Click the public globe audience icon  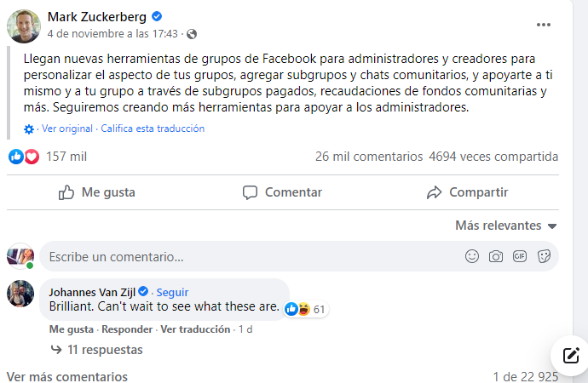191,34
